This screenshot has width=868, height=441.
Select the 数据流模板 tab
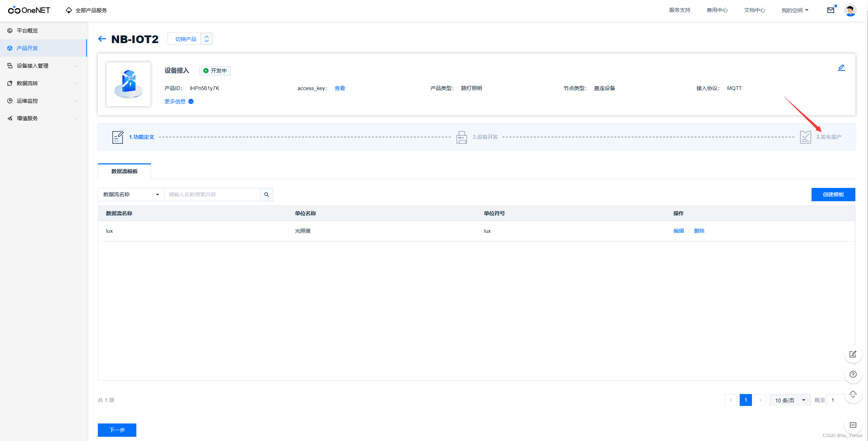click(124, 171)
